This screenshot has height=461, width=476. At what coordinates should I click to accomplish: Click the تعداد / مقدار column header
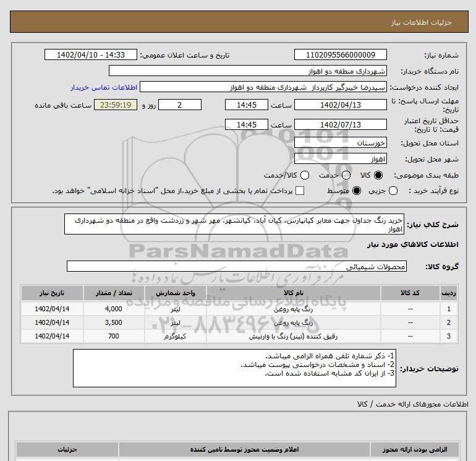click(114, 293)
